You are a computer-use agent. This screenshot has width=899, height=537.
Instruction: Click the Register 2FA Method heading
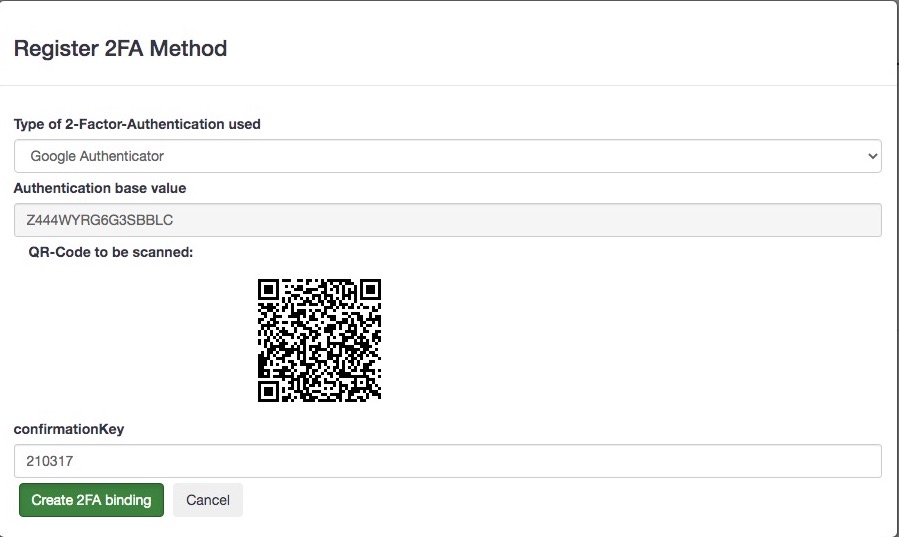(120, 48)
